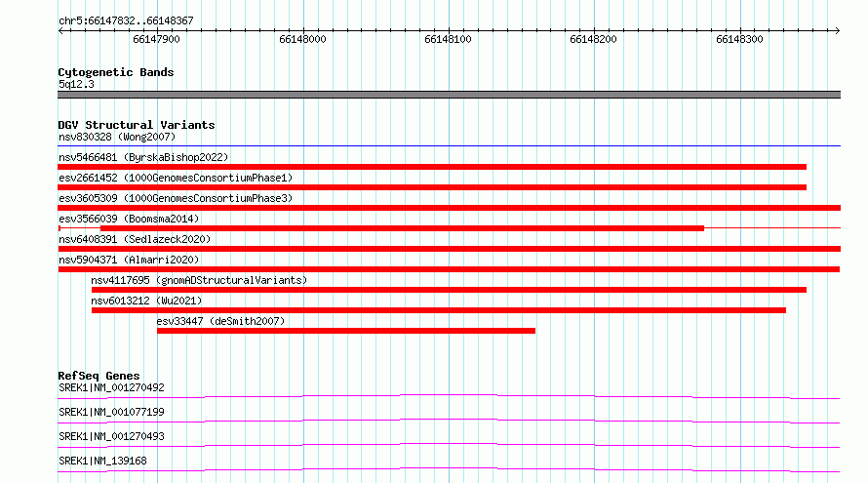Click the nsv5904371 (Almarri2020) label
This screenshot has width=868, height=483.
[129, 260]
